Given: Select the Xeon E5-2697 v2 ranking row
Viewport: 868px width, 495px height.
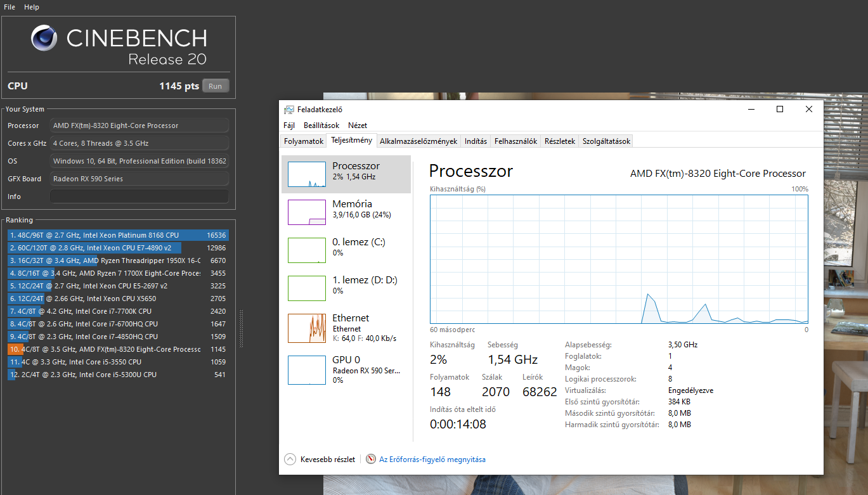Looking at the screenshot, I should [118, 286].
